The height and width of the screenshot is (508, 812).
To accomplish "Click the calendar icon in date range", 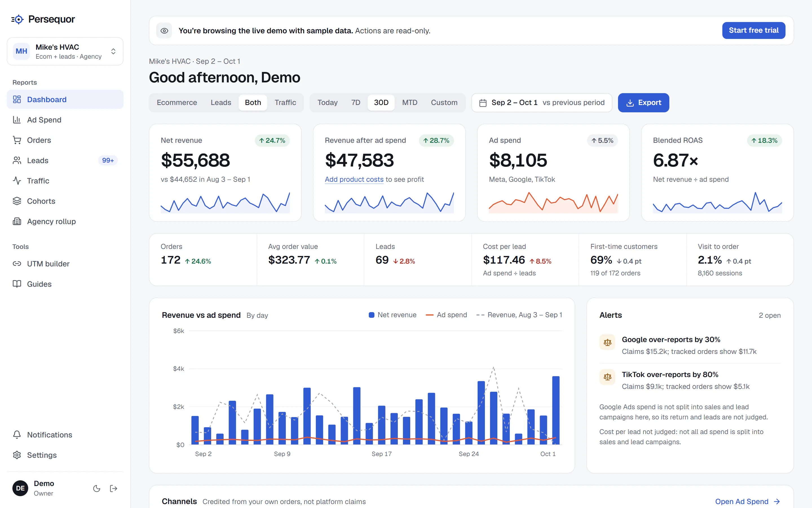I will (483, 103).
